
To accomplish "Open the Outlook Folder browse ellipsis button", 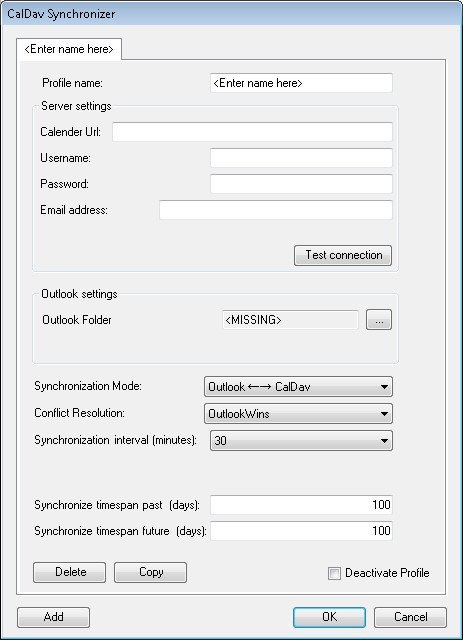I will 379,320.
